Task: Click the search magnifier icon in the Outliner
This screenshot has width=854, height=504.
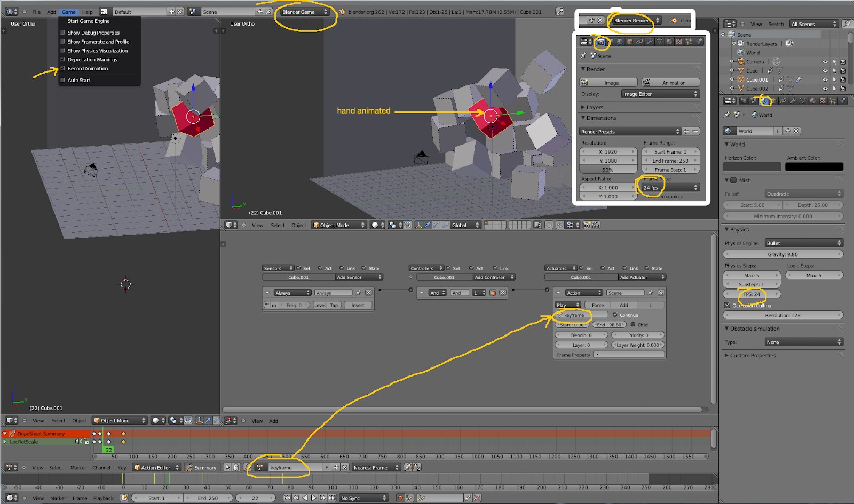Action: tap(846, 23)
